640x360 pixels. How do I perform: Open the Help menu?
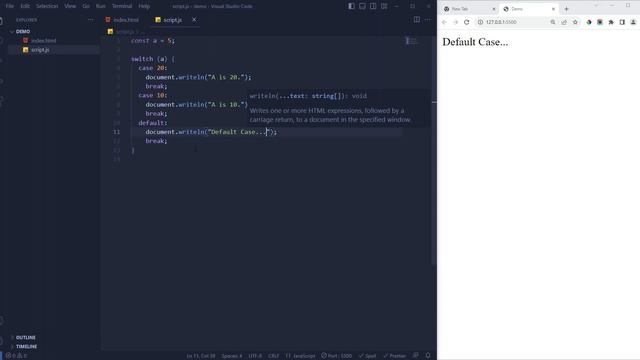pyautogui.click(x=144, y=6)
